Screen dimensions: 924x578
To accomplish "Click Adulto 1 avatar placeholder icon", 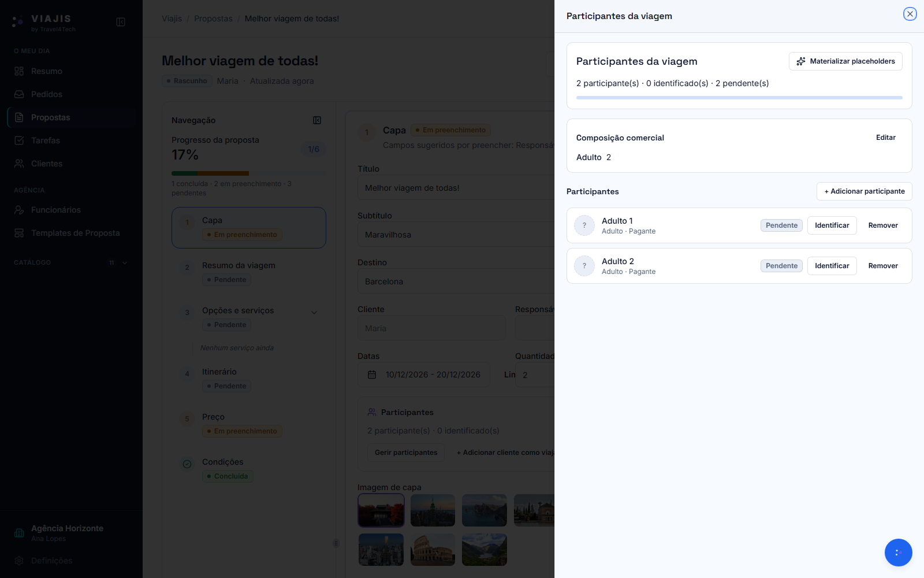I will tap(584, 225).
